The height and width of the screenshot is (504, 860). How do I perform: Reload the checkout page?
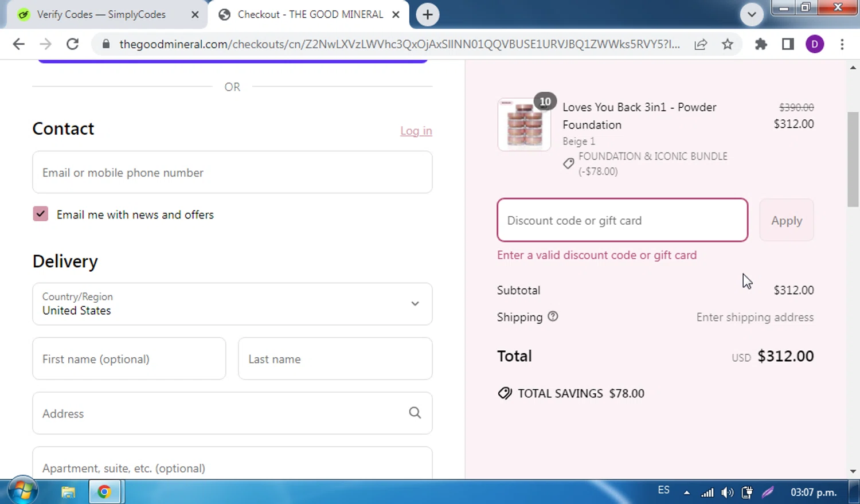click(x=72, y=44)
